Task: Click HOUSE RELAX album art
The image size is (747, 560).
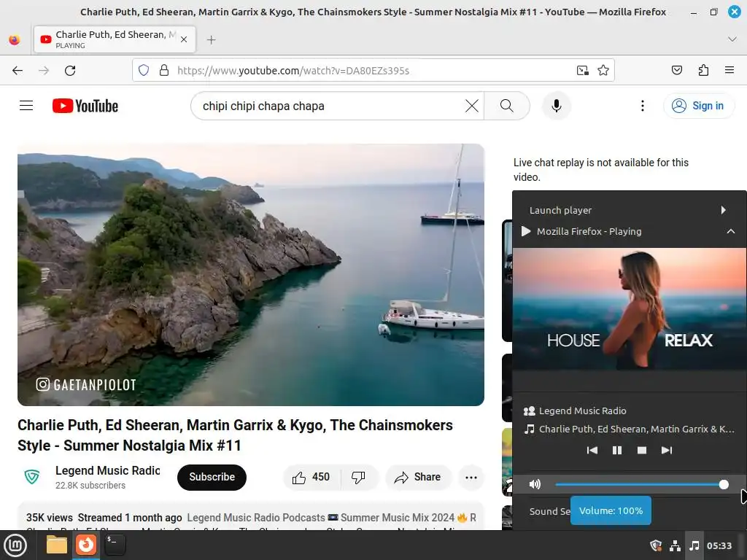Action: point(630,308)
